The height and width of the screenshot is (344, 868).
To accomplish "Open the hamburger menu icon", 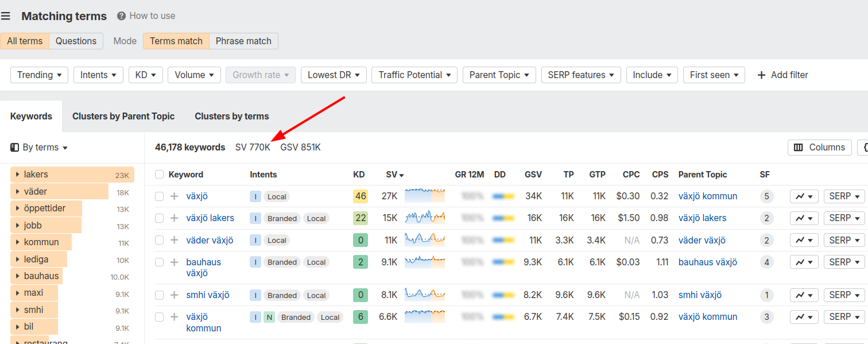I will click(x=6, y=16).
